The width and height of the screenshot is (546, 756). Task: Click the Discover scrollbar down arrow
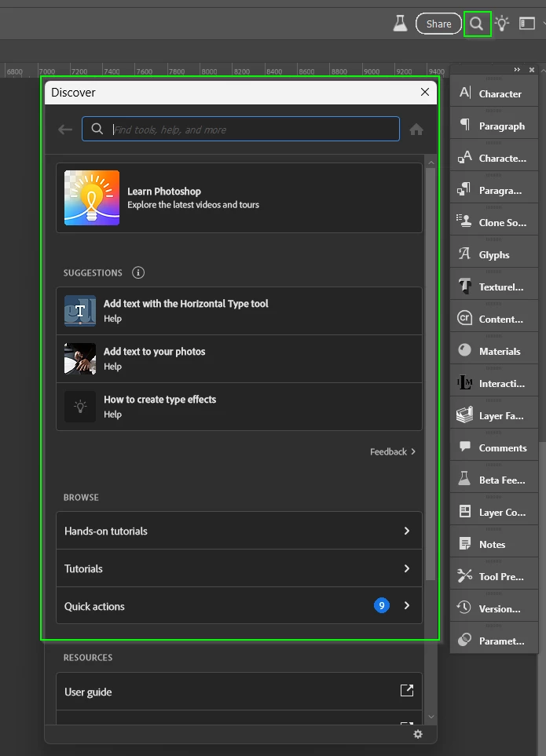pyautogui.click(x=431, y=717)
